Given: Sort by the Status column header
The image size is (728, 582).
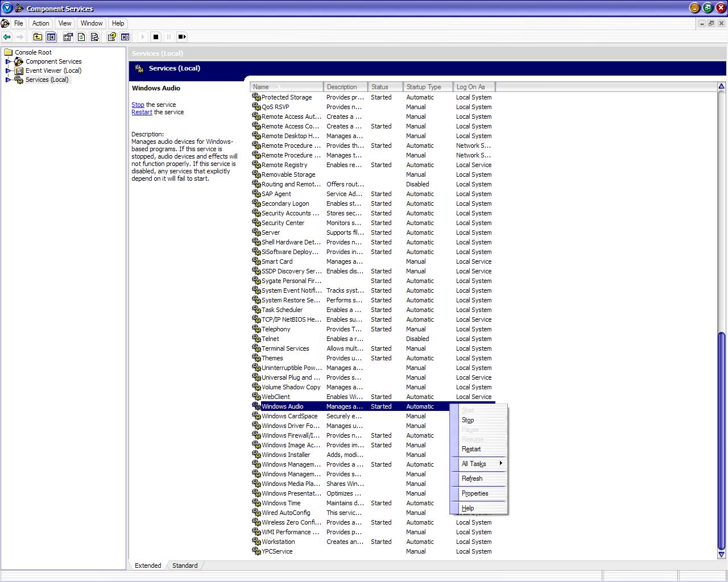Looking at the screenshot, I should 385,87.
